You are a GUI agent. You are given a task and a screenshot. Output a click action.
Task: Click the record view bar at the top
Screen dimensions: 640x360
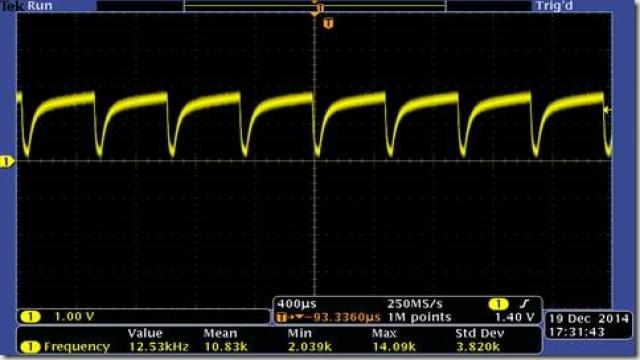point(315,6)
